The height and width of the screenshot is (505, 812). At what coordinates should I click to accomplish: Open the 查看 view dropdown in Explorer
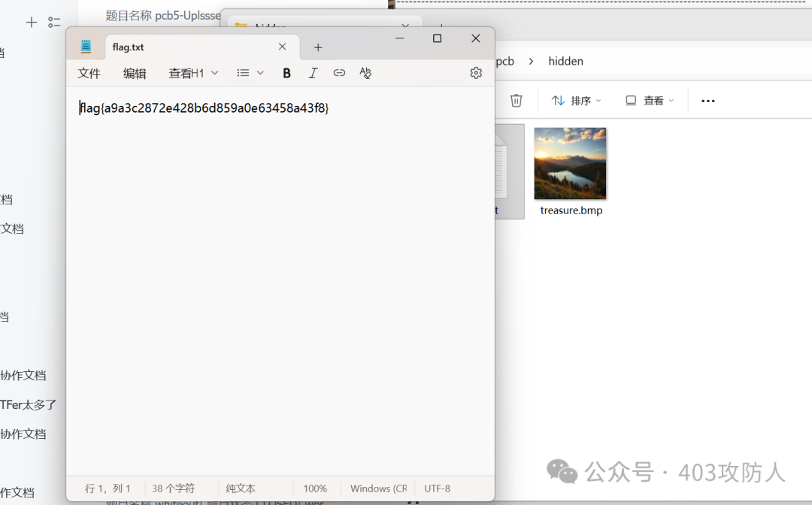[x=650, y=101]
